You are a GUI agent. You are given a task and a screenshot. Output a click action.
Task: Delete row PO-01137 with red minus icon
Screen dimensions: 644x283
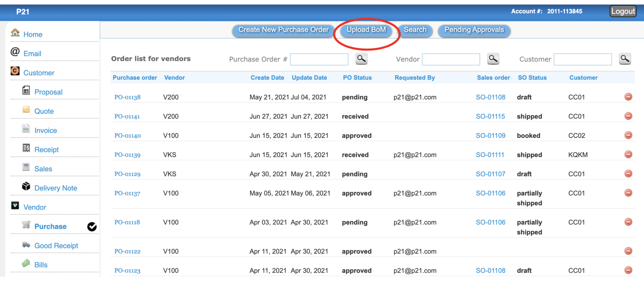(628, 193)
